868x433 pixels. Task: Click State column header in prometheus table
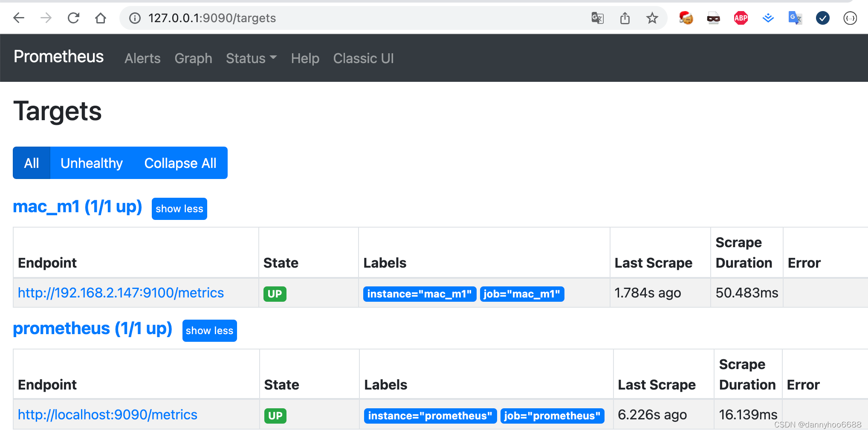281,385
